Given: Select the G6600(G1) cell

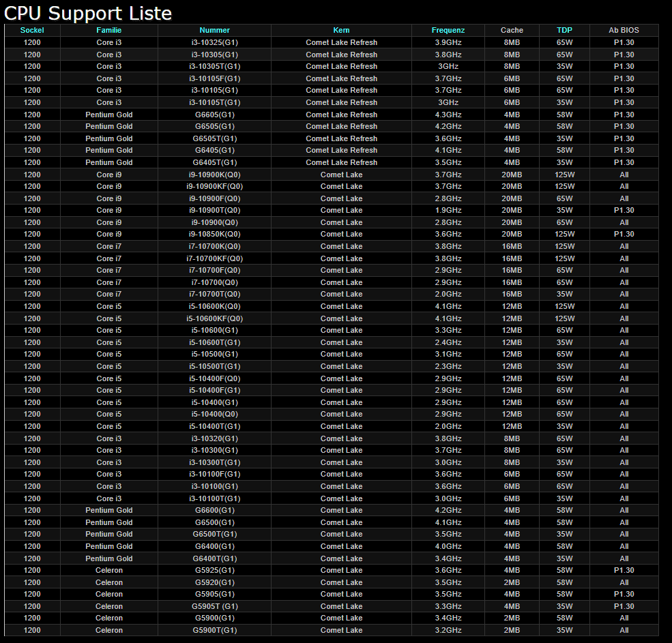Looking at the screenshot, I should (214, 510).
